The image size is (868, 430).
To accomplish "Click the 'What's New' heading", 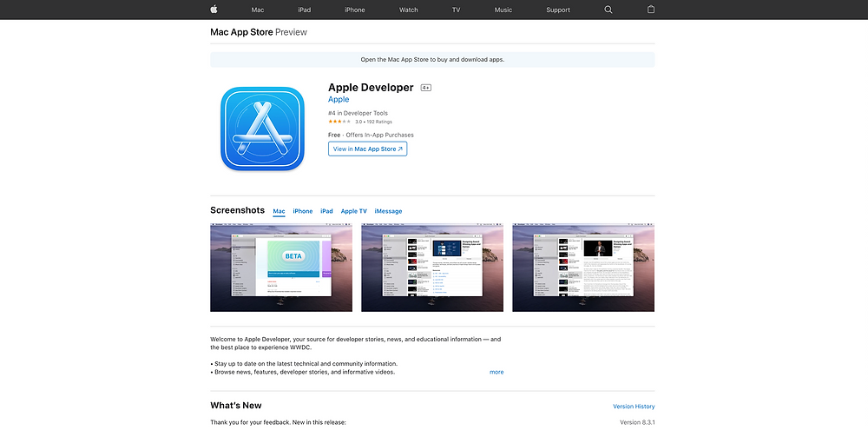I will pyautogui.click(x=236, y=405).
